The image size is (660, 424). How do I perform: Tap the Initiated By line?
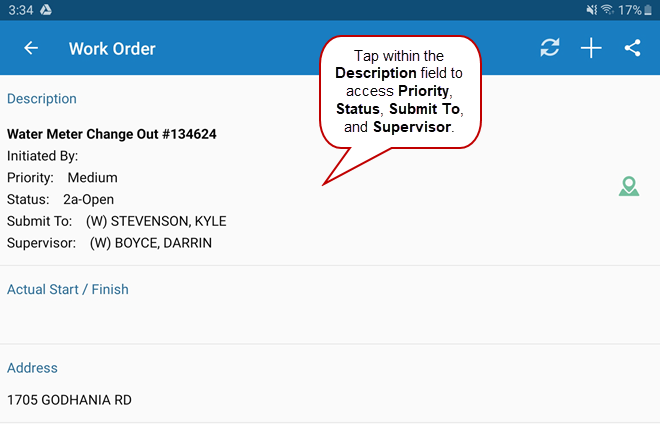[x=43, y=156]
